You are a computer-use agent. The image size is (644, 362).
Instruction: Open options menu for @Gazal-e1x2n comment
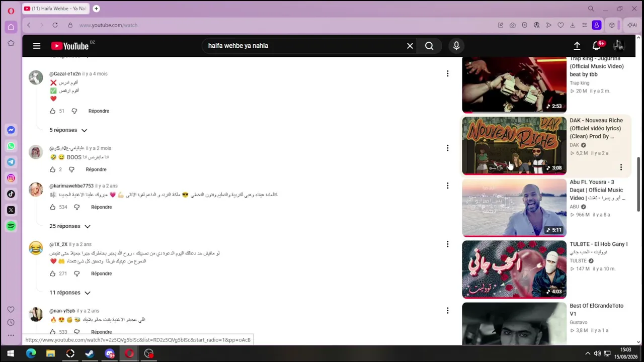[x=447, y=74]
